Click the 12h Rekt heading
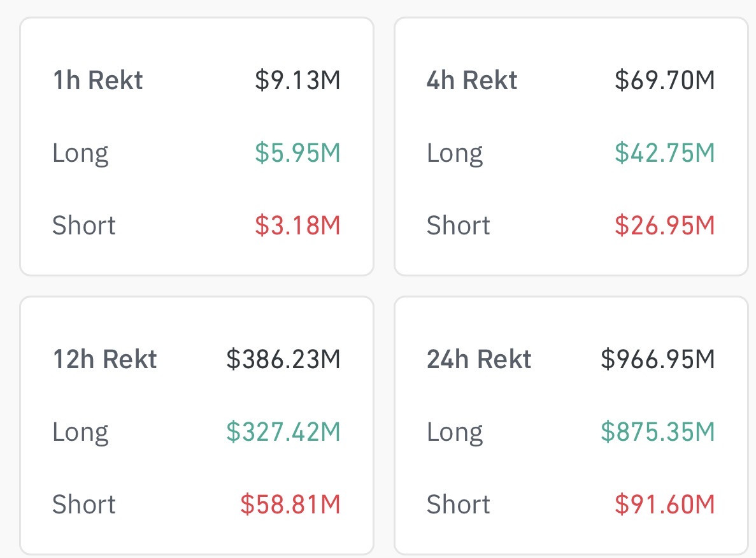 (104, 360)
